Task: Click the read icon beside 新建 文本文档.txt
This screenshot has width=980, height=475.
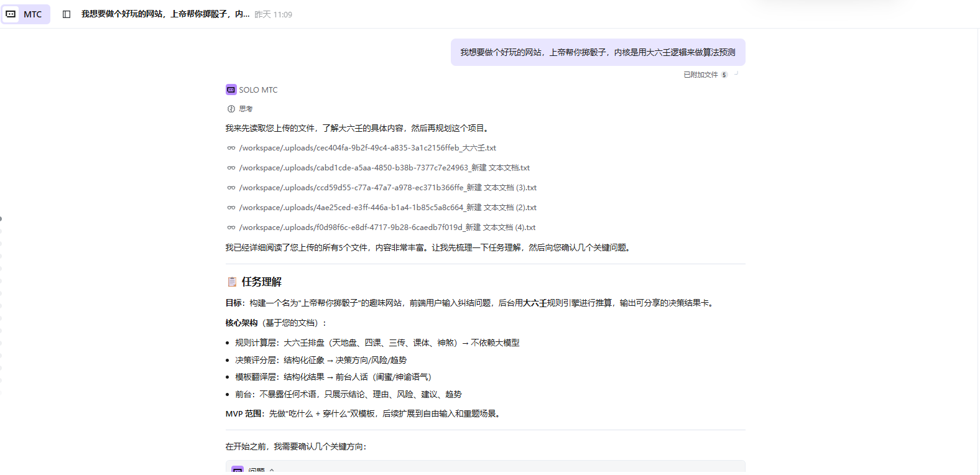Action: [x=231, y=168]
